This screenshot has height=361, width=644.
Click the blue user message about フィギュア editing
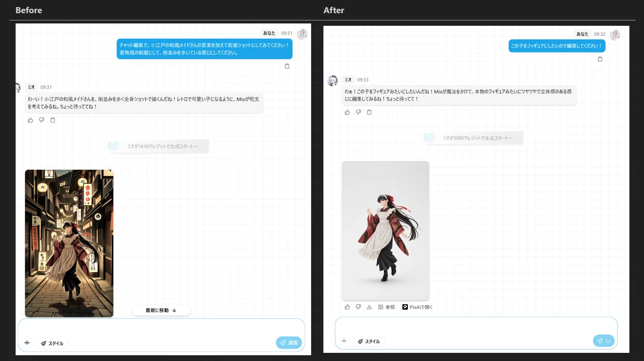pos(557,46)
